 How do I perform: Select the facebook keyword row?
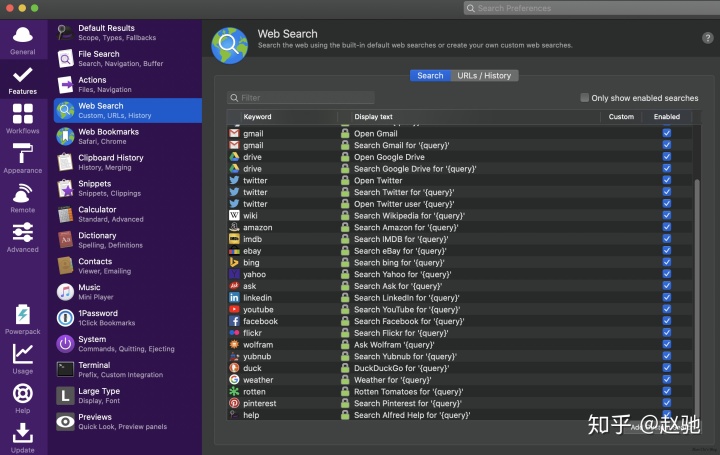460,321
